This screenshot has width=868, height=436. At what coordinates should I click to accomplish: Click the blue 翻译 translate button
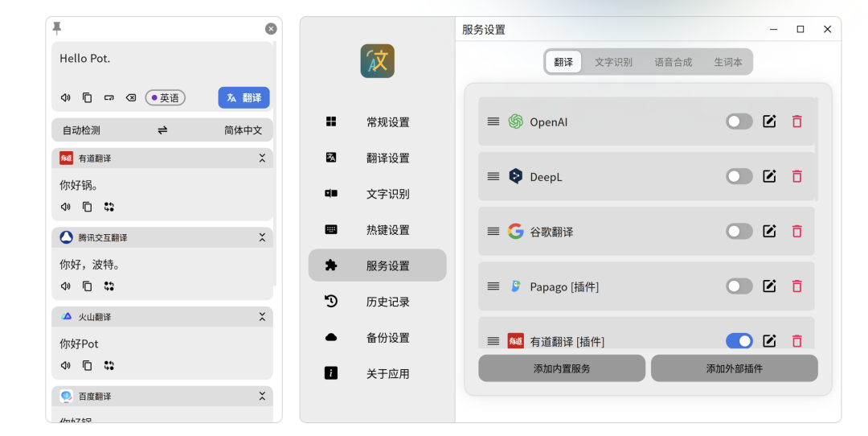tap(244, 97)
